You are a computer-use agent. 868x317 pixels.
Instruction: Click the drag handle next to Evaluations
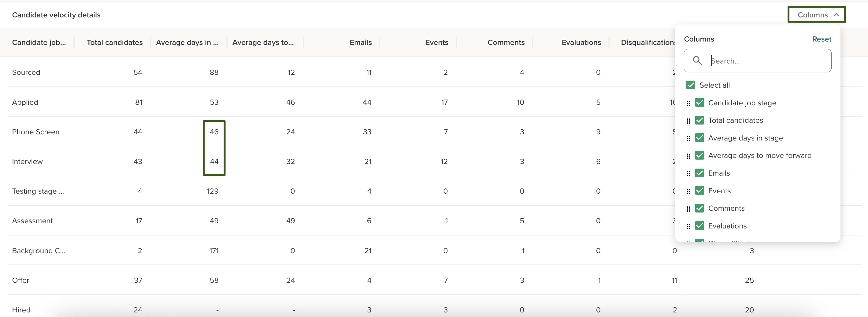[x=688, y=227]
